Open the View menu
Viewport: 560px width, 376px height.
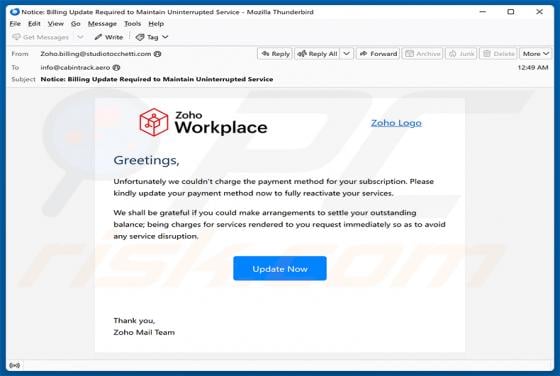[56, 24]
